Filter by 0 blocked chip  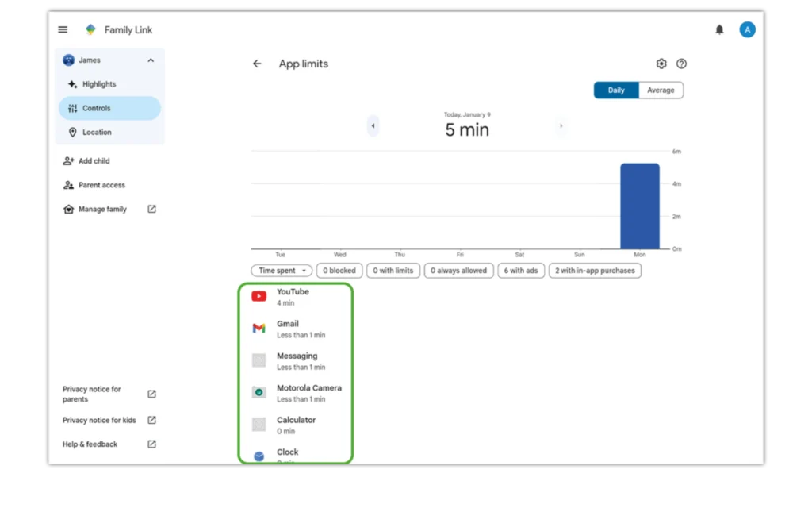[x=339, y=271]
